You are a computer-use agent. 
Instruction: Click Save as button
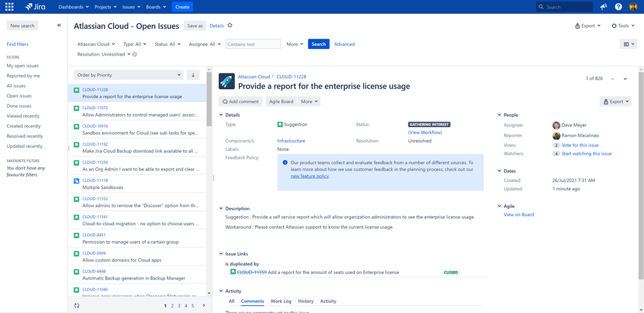pos(195,25)
